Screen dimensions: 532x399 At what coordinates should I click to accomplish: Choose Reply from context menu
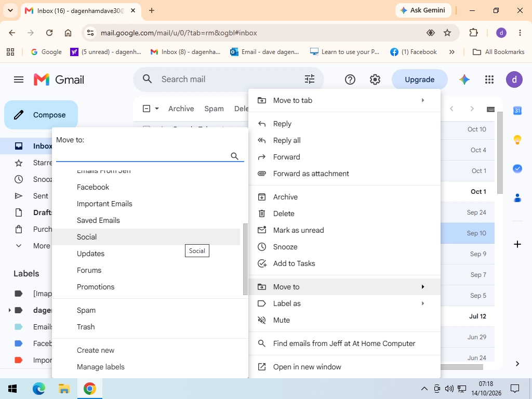tap(344, 124)
